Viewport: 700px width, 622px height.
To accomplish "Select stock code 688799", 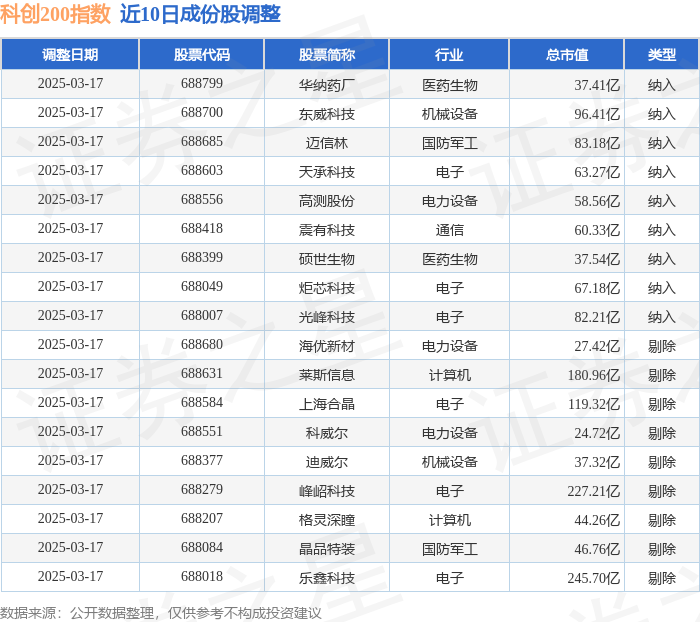I will click(202, 83).
